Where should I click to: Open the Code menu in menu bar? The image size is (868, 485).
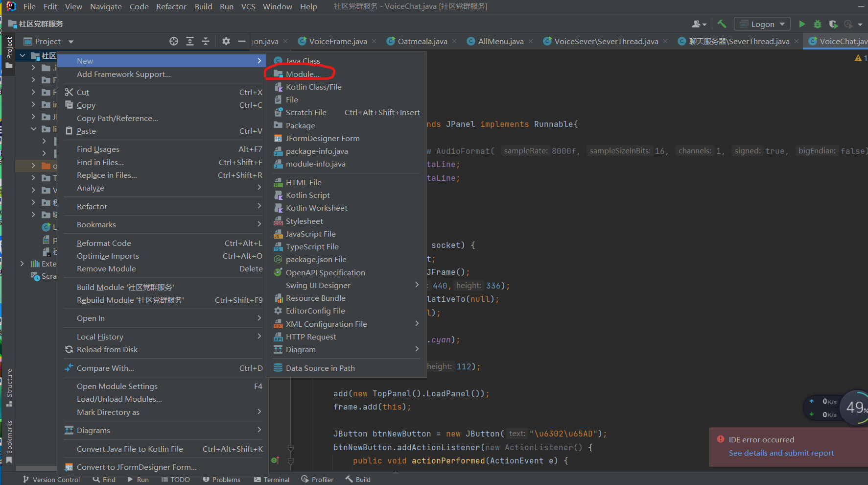[139, 6]
